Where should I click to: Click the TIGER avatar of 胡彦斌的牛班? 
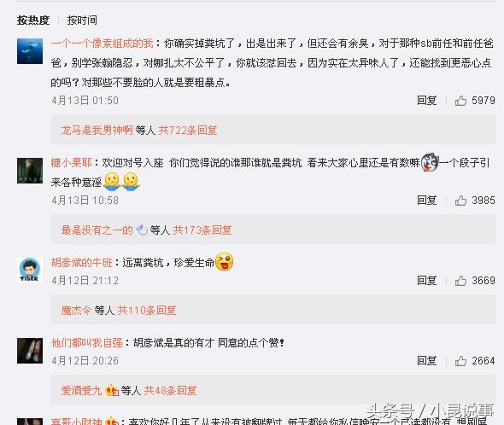click(x=30, y=271)
